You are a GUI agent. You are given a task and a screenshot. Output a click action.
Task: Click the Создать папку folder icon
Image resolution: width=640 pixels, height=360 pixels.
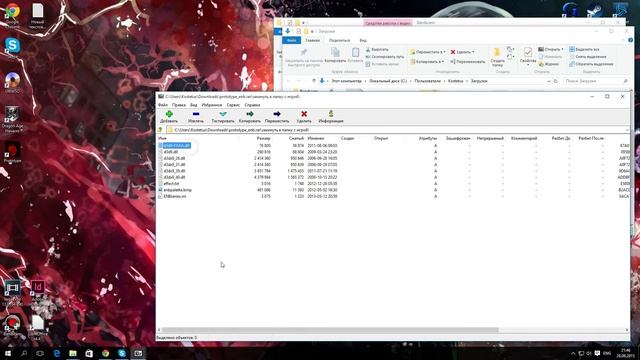click(x=497, y=53)
